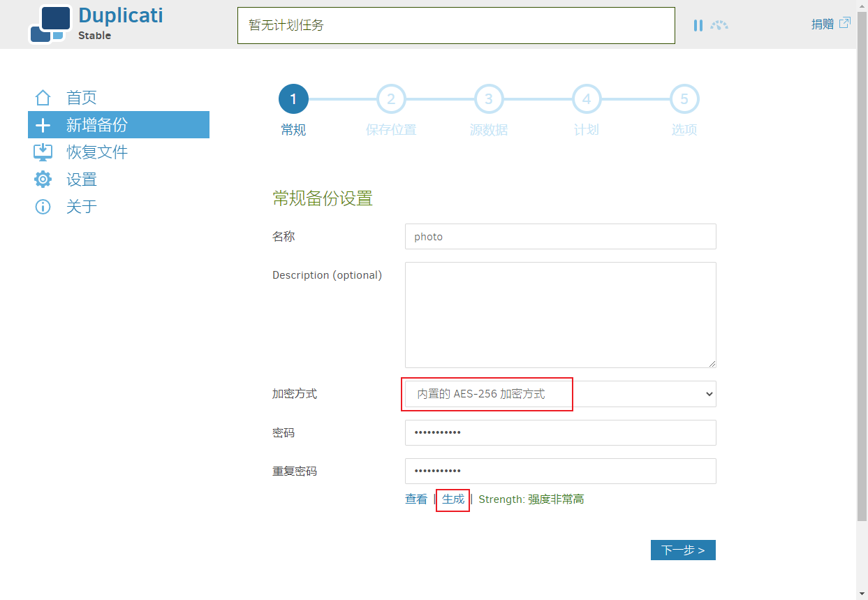Pause Duplicati using the pause icon
868x600 pixels.
click(698, 25)
